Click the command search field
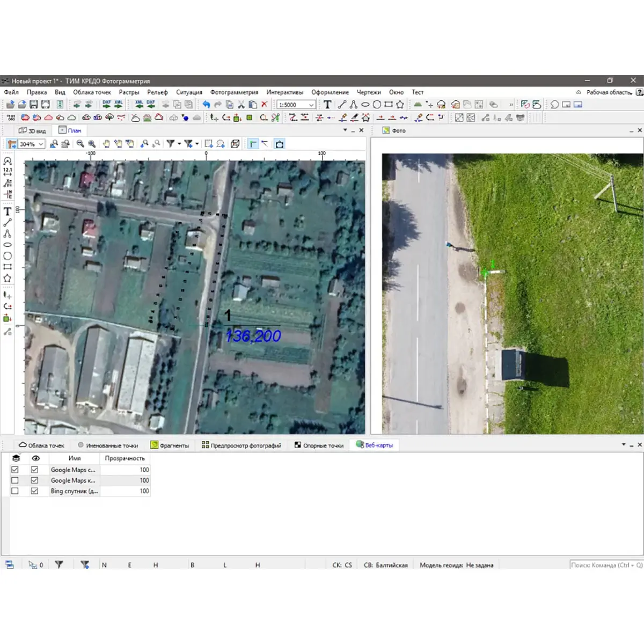This screenshot has height=644, width=644. [x=606, y=565]
